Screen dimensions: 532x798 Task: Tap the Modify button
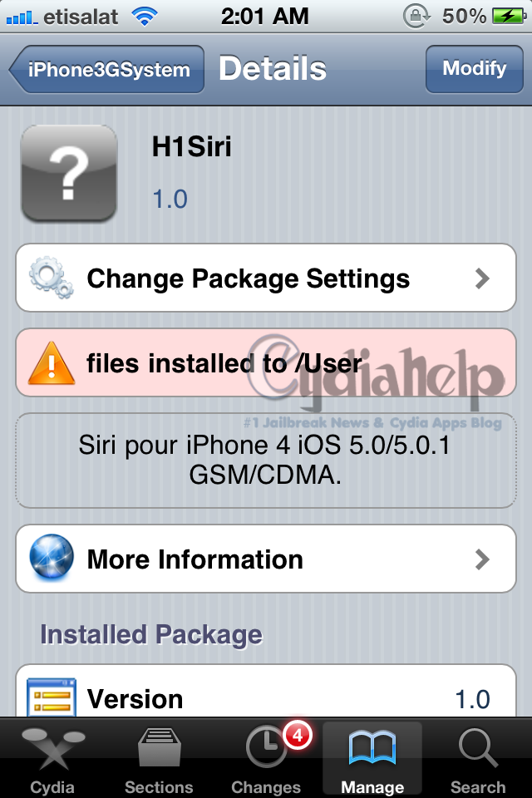click(x=475, y=69)
